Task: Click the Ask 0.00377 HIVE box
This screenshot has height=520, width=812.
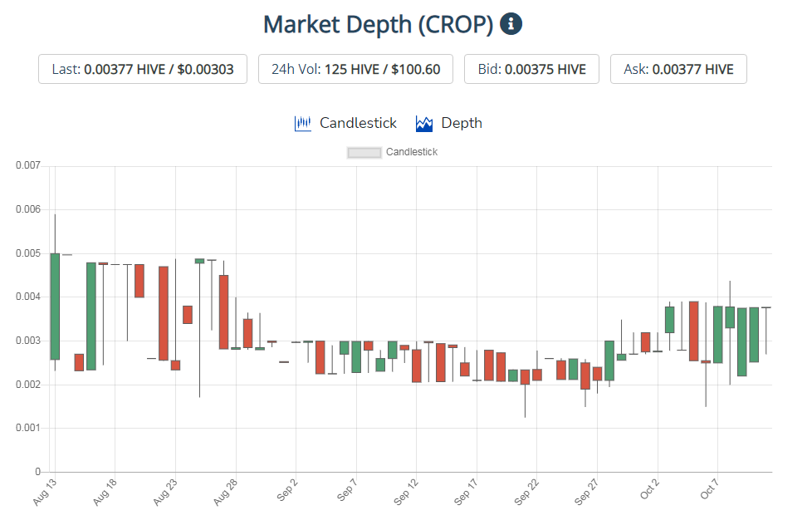Action: pyautogui.click(x=678, y=69)
